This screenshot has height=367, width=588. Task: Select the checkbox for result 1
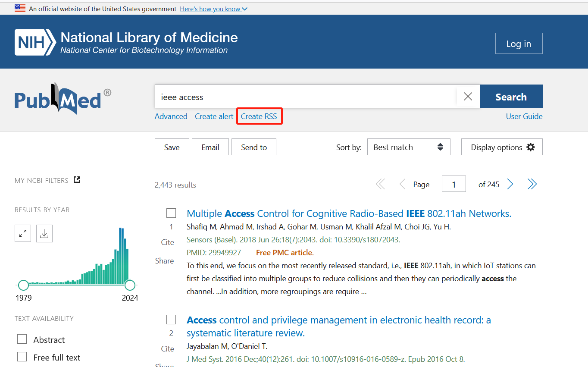point(171,213)
